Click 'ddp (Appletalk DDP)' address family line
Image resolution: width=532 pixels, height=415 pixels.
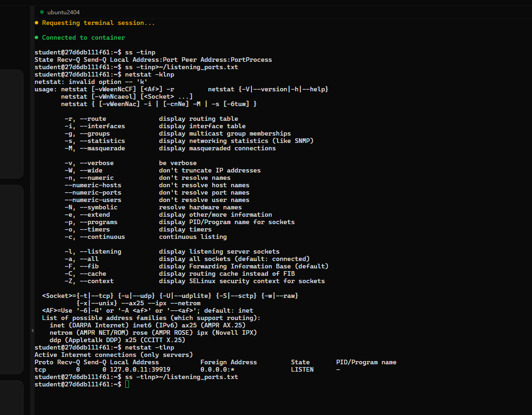tap(117, 340)
